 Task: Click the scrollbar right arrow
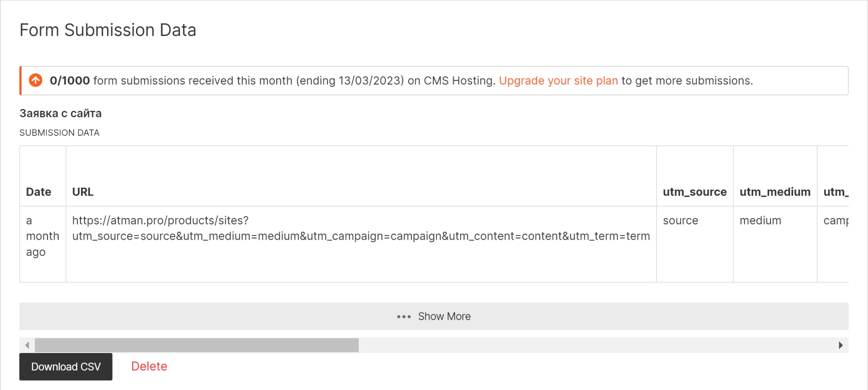(840, 345)
